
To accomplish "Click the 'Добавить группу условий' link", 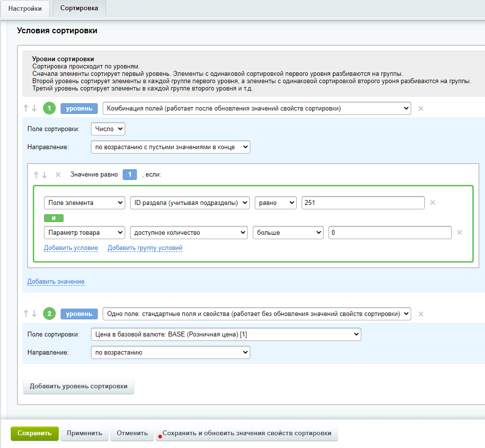I will coord(145,248).
